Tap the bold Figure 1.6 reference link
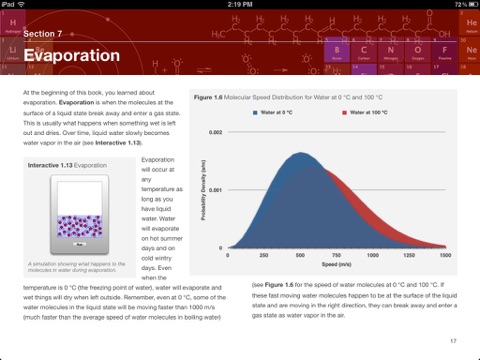This screenshot has width=480, height=360. (279, 285)
